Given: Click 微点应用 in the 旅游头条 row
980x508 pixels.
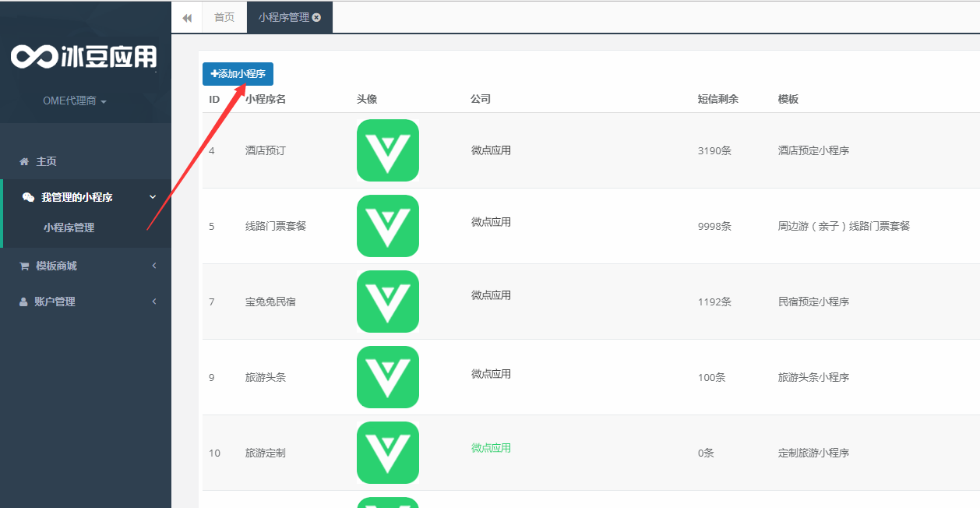Looking at the screenshot, I should click(x=491, y=374).
